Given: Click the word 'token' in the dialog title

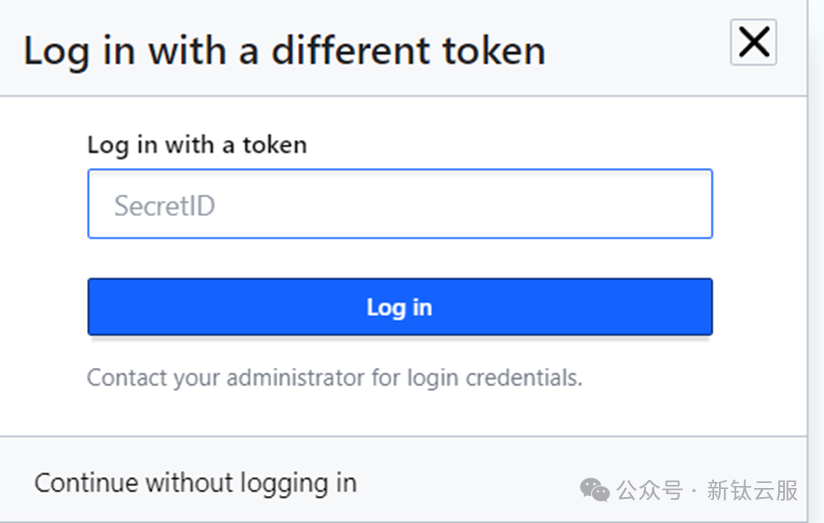Looking at the screenshot, I should coord(494,51).
